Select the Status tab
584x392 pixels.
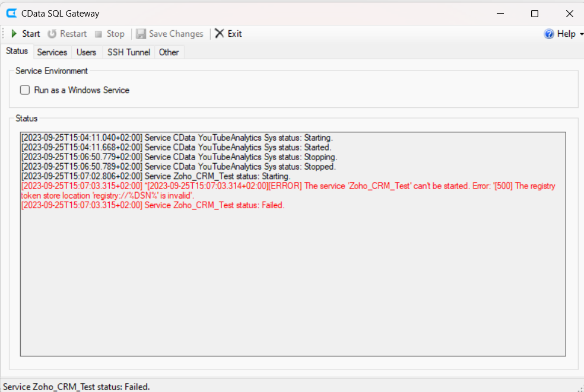pos(17,51)
